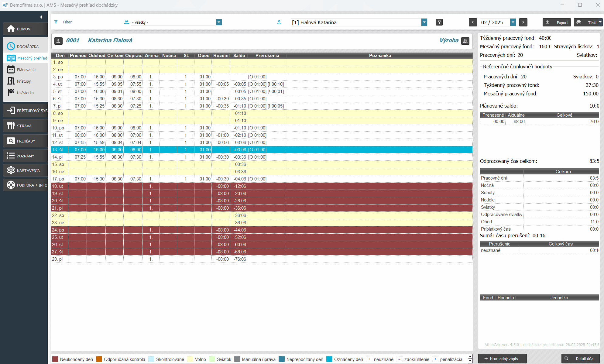Click the funnel filter button beside employee selector

(439, 22)
